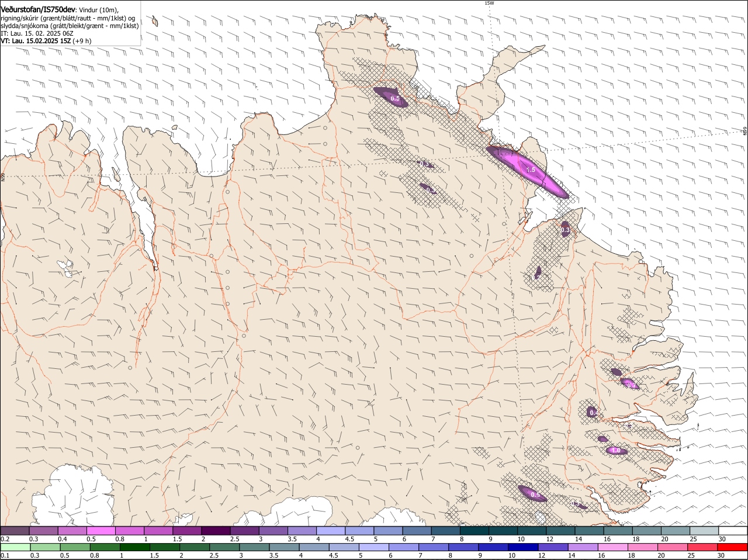Viewport: 748px width, 560px height.
Task: Select the 0.8 swatch in the purple legend row
Action: [129, 531]
